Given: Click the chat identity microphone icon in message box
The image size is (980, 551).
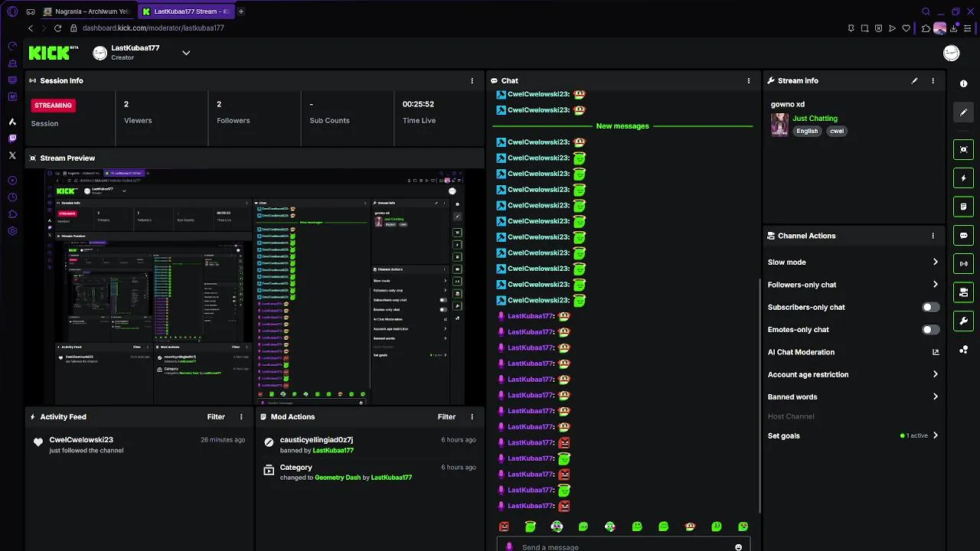Looking at the screenshot, I should click(x=509, y=547).
